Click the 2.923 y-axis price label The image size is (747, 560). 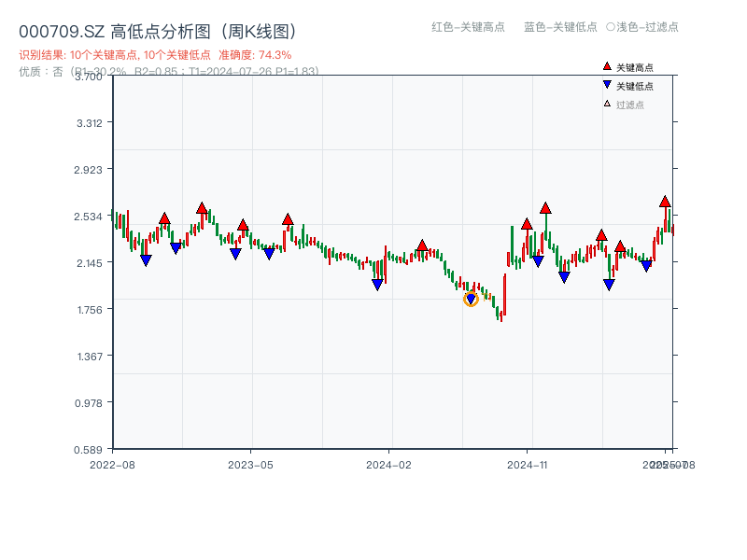tap(95, 169)
